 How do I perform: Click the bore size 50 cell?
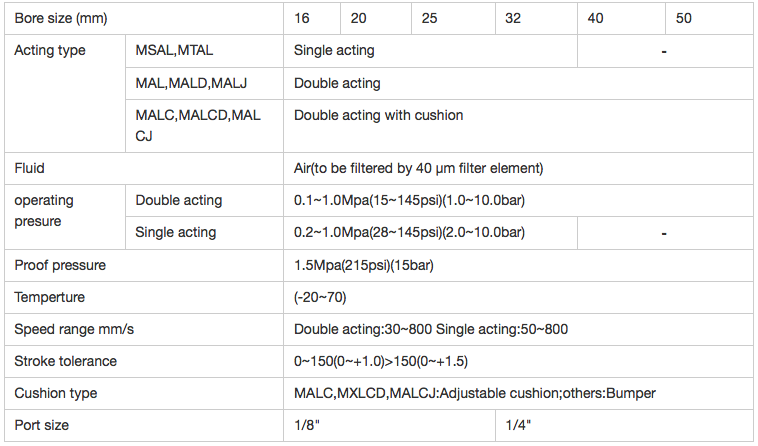(x=683, y=18)
